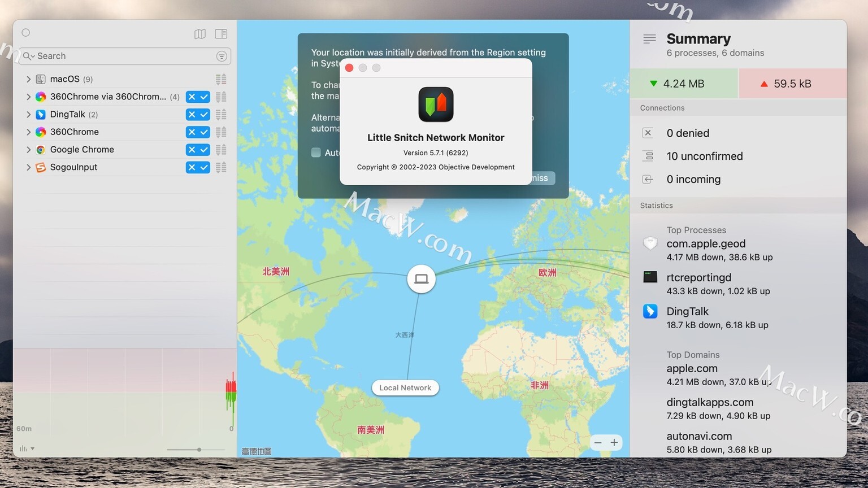The height and width of the screenshot is (488, 868).
Task: Click the com.apple.geod process icon
Action: tap(650, 243)
